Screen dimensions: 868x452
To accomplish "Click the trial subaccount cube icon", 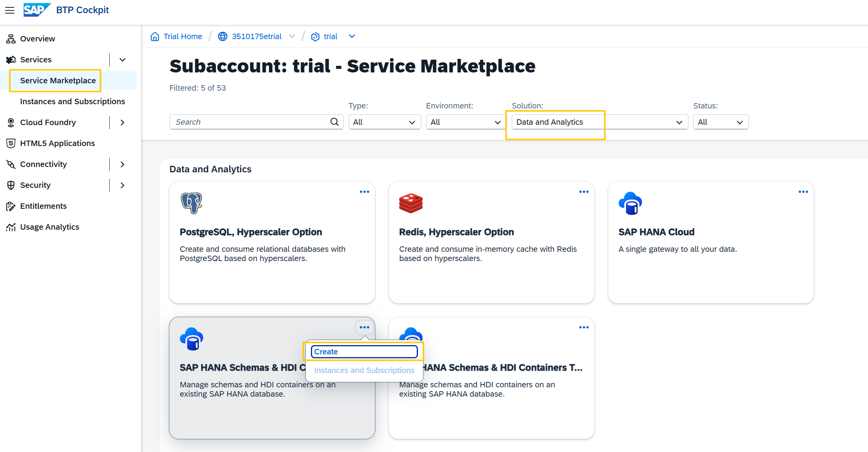I will pyautogui.click(x=315, y=36).
